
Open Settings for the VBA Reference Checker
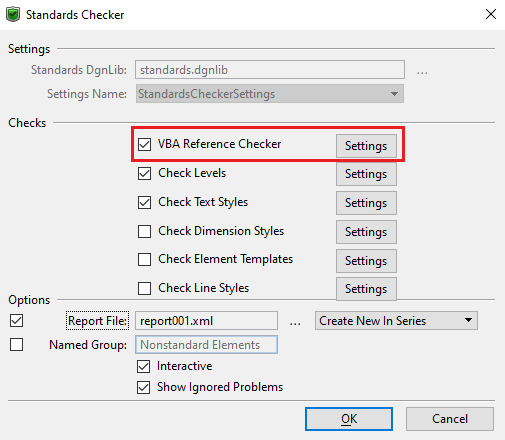coord(366,146)
